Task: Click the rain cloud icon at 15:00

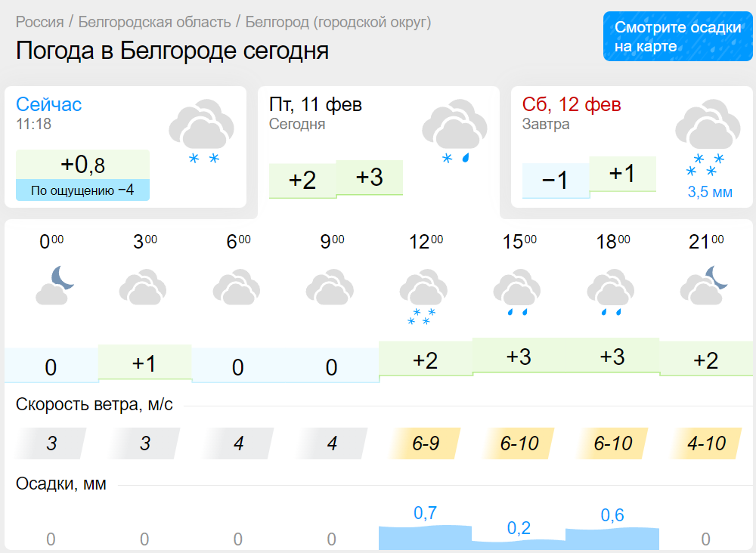Action: [x=517, y=294]
